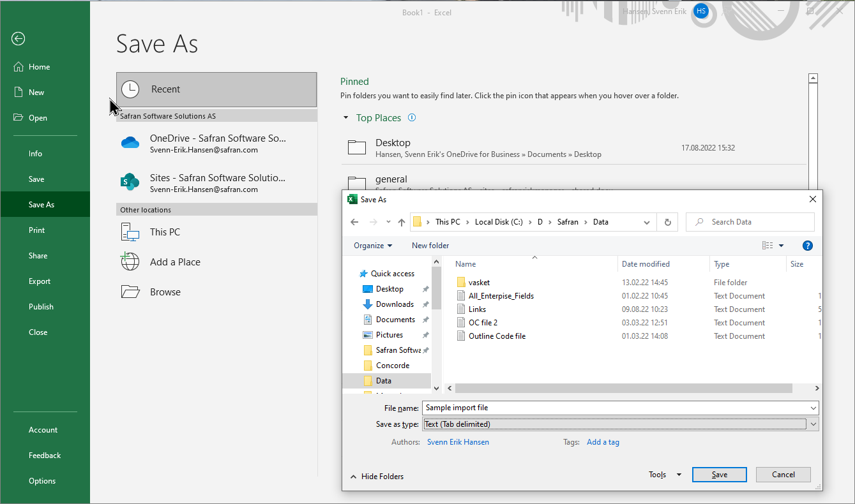855x504 pixels.
Task: Click the Desktop folder icon in Top Places
Action: coord(357,147)
